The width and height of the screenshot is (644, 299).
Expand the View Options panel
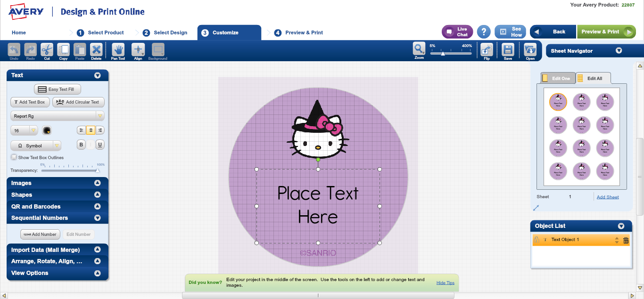pos(98,273)
